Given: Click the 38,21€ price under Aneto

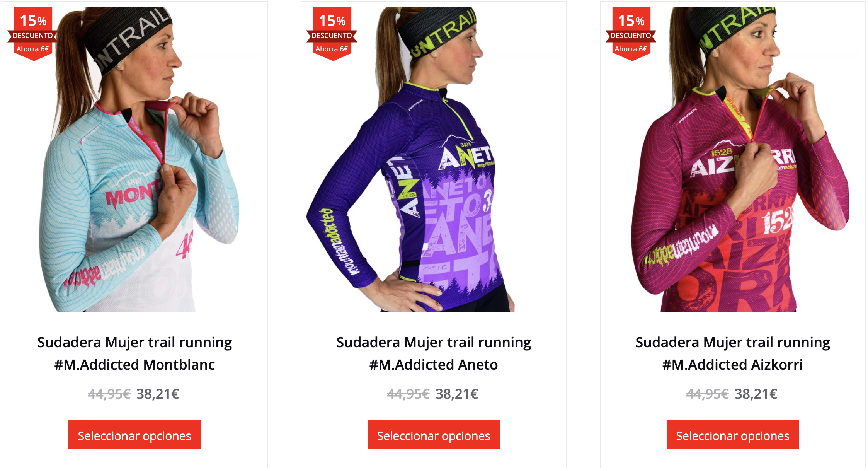Looking at the screenshot, I should (457, 394).
